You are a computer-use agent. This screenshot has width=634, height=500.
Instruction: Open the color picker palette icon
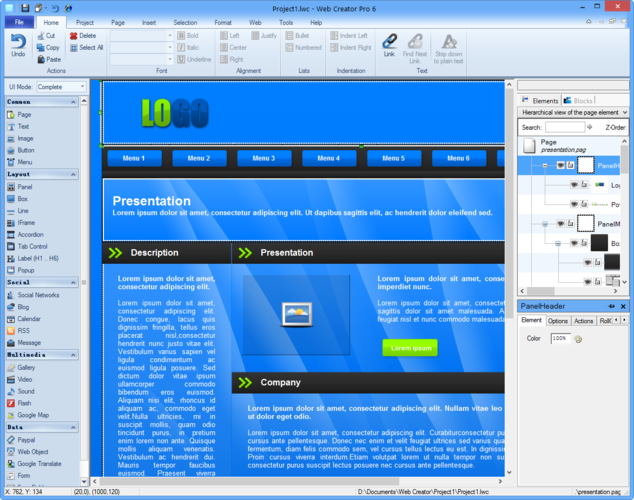click(x=578, y=339)
